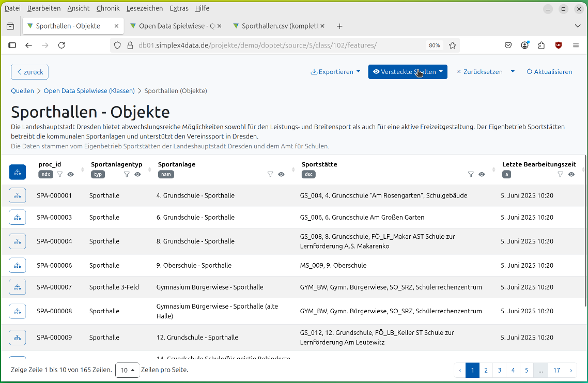This screenshot has height=383, width=588.
Task: Open hierarchy icon for row SPA-000001
Action: pyautogui.click(x=17, y=195)
